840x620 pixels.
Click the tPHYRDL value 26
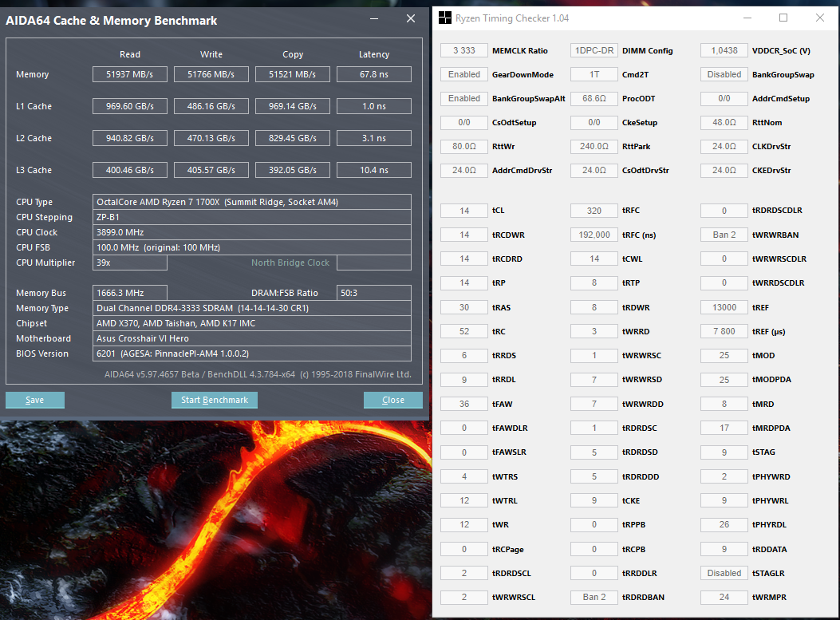pos(724,524)
